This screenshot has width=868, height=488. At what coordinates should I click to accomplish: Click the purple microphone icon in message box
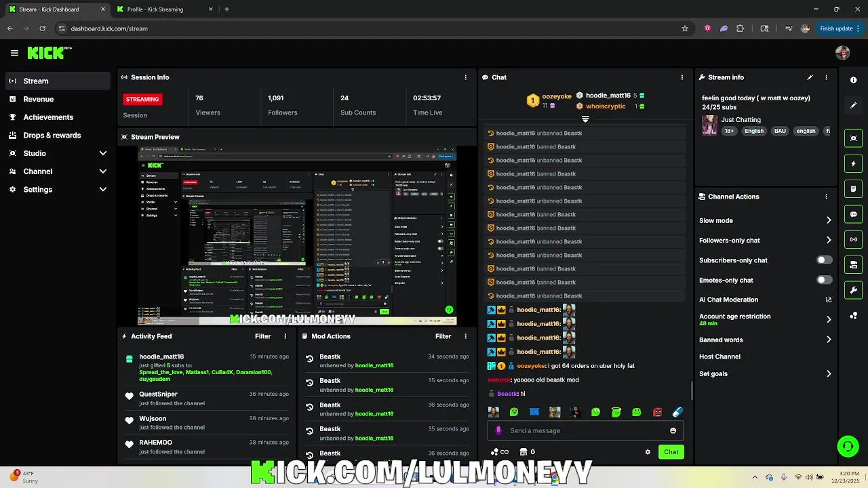pyautogui.click(x=498, y=430)
